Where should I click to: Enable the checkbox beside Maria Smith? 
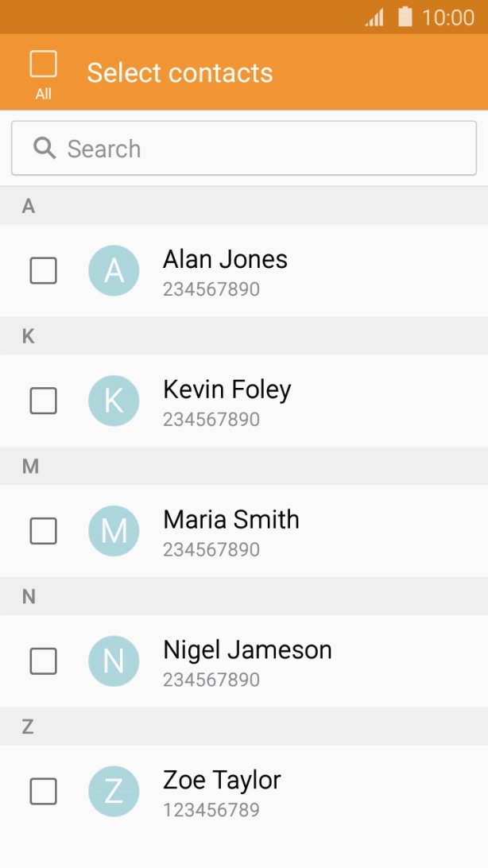coord(43,531)
